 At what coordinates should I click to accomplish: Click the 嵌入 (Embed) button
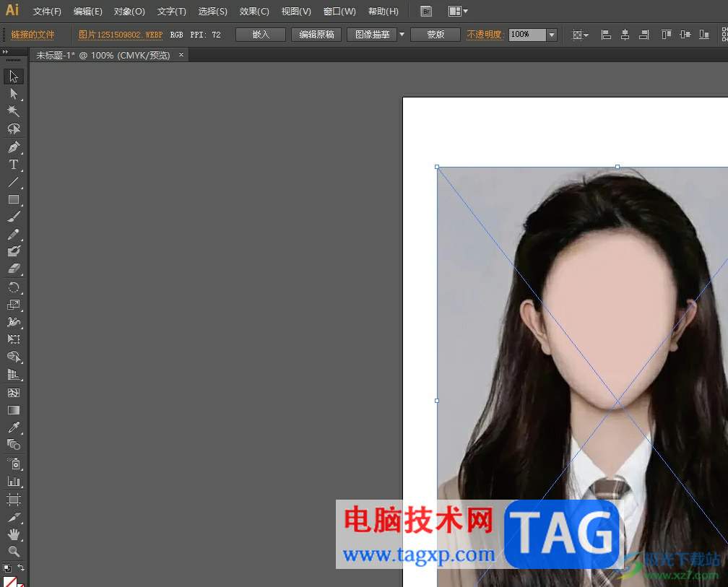(261, 35)
